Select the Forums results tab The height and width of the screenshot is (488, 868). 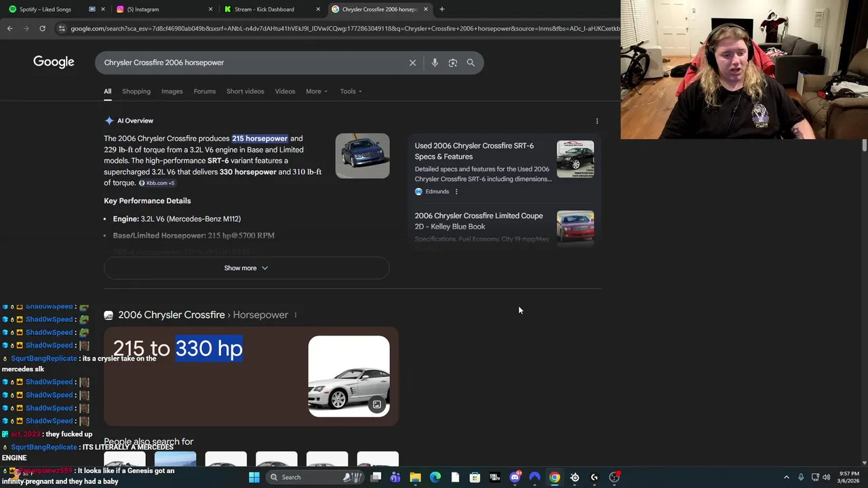pyautogui.click(x=205, y=91)
